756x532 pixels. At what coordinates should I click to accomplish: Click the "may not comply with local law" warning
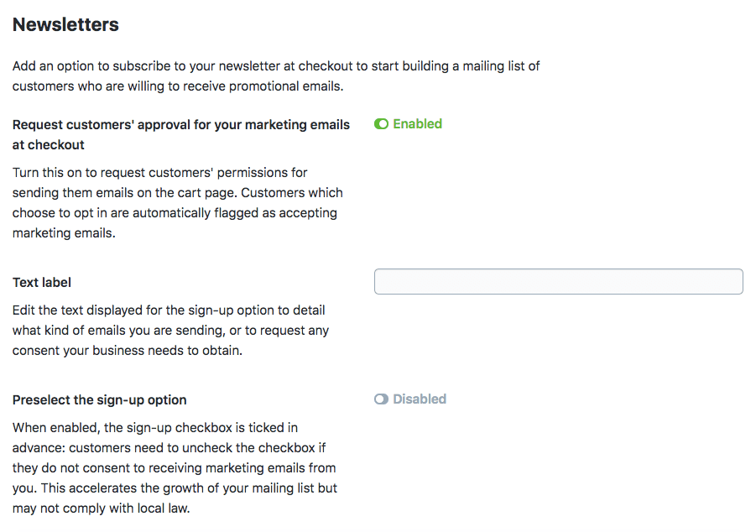101,509
